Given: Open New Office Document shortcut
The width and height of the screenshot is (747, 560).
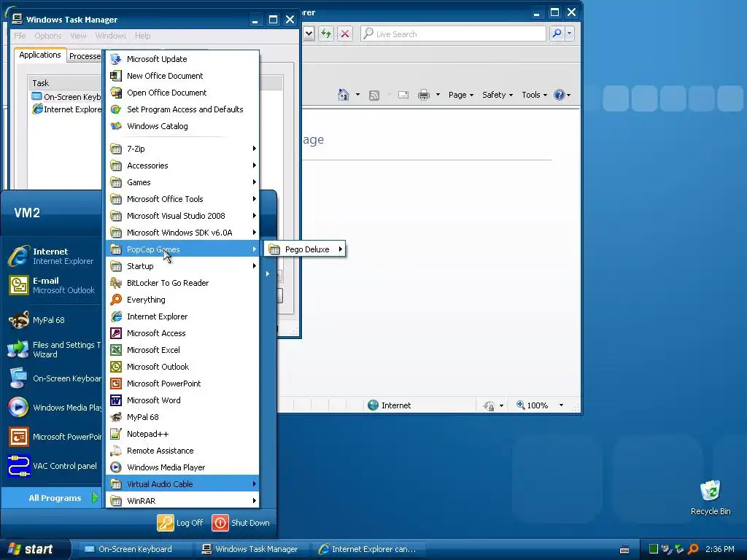Looking at the screenshot, I should (182, 76).
